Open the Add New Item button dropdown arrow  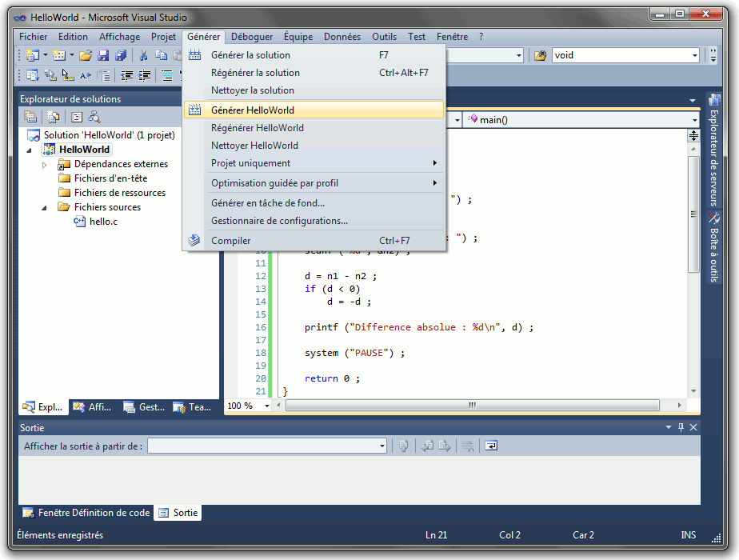72,56
